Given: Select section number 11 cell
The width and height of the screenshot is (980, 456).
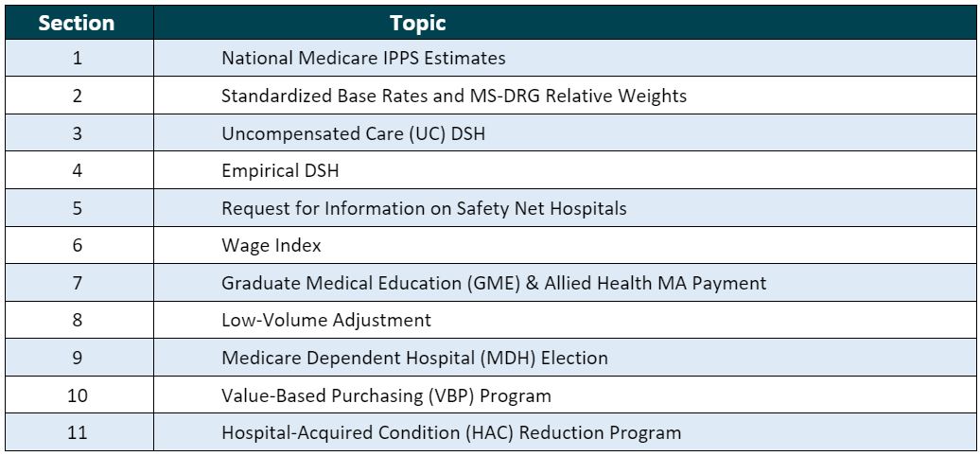Looking at the screenshot, I should (x=77, y=433).
